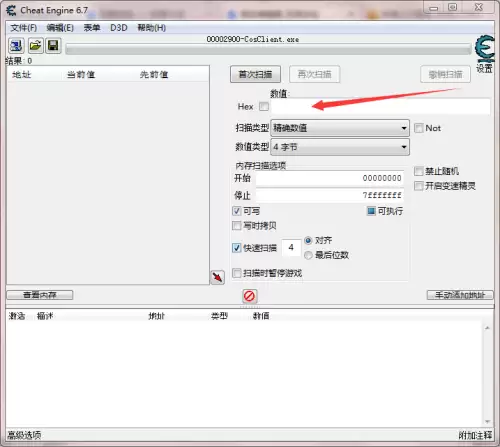Click the open folder toolbar icon
The height and width of the screenshot is (447, 500).
click(35, 45)
